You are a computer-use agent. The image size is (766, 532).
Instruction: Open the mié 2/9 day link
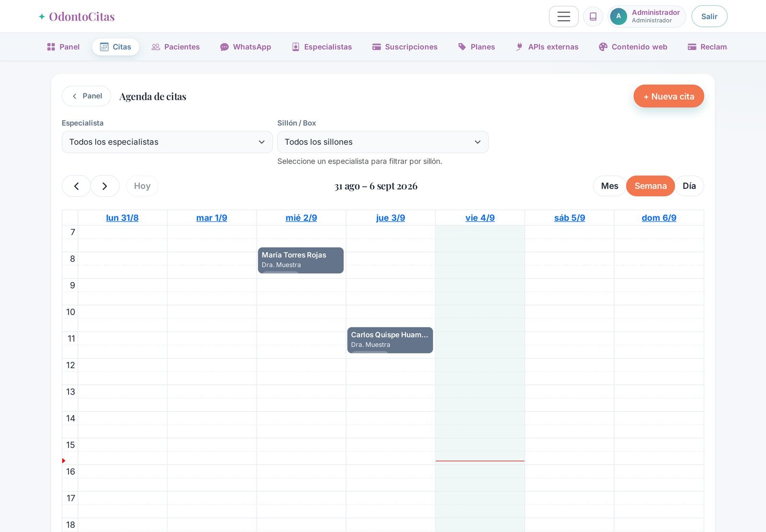click(301, 218)
